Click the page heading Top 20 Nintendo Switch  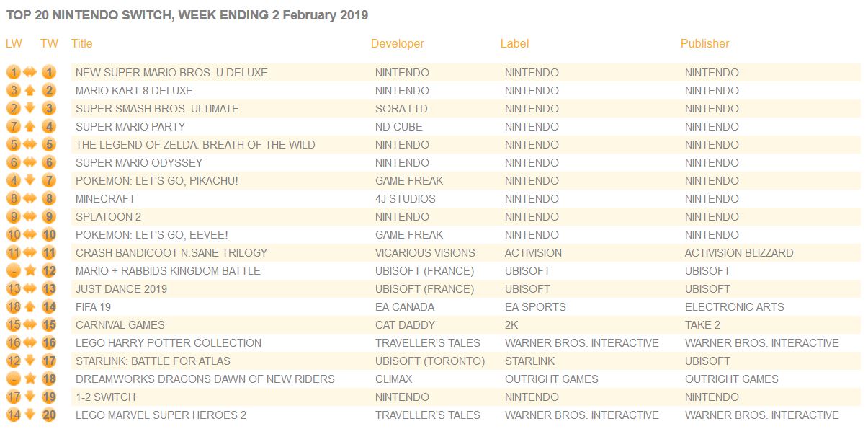[x=187, y=15]
